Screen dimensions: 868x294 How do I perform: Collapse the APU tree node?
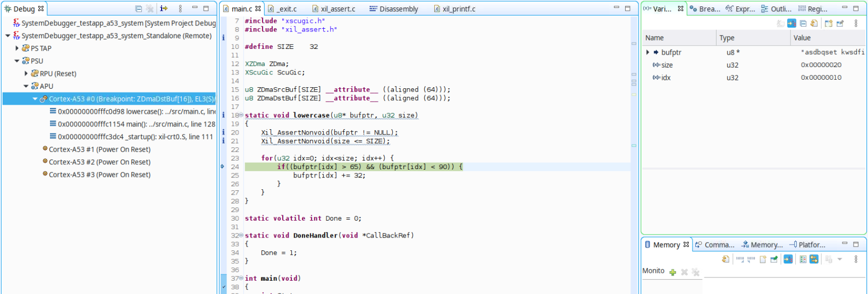(26, 86)
